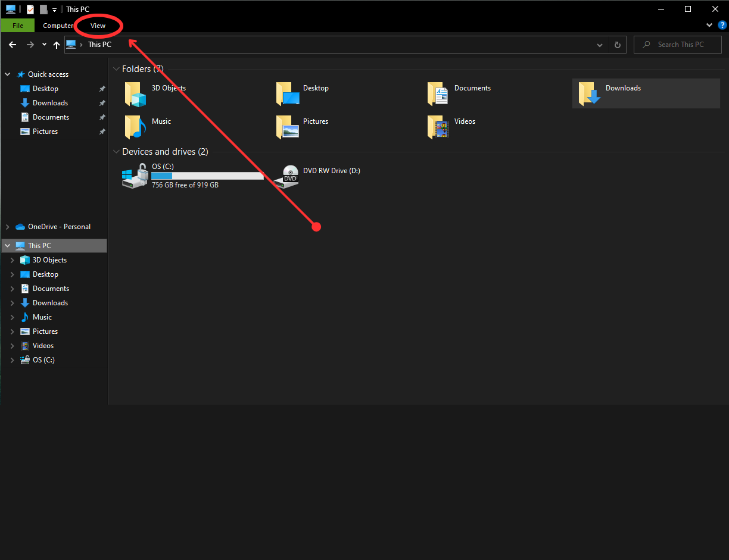Screen dimensions: 729x560
Task: Click the back navigation arrow
Action: 13,45
